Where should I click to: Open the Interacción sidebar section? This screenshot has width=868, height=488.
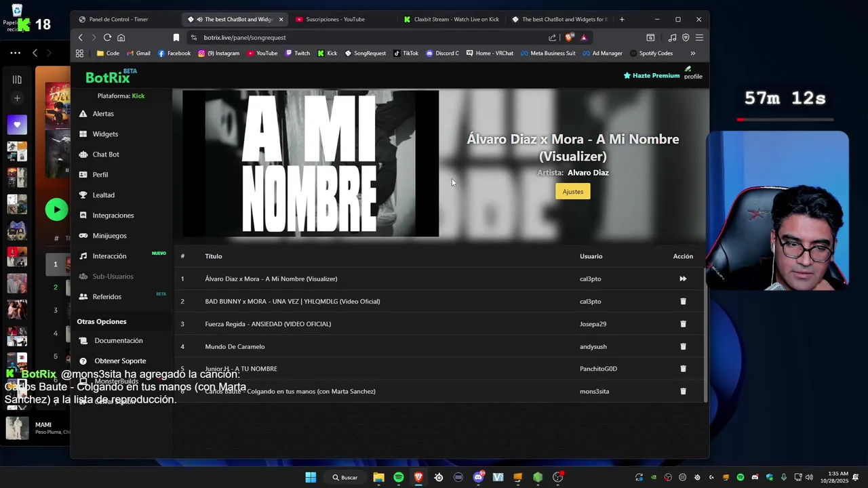pyautogui.click(x=109, y=256)
